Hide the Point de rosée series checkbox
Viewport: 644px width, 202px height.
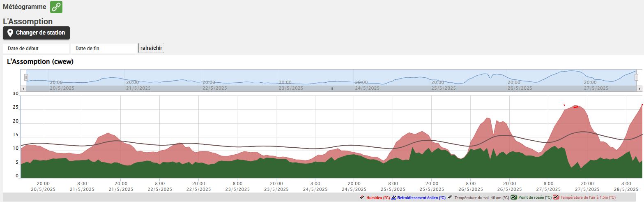[x=514, y=197]
